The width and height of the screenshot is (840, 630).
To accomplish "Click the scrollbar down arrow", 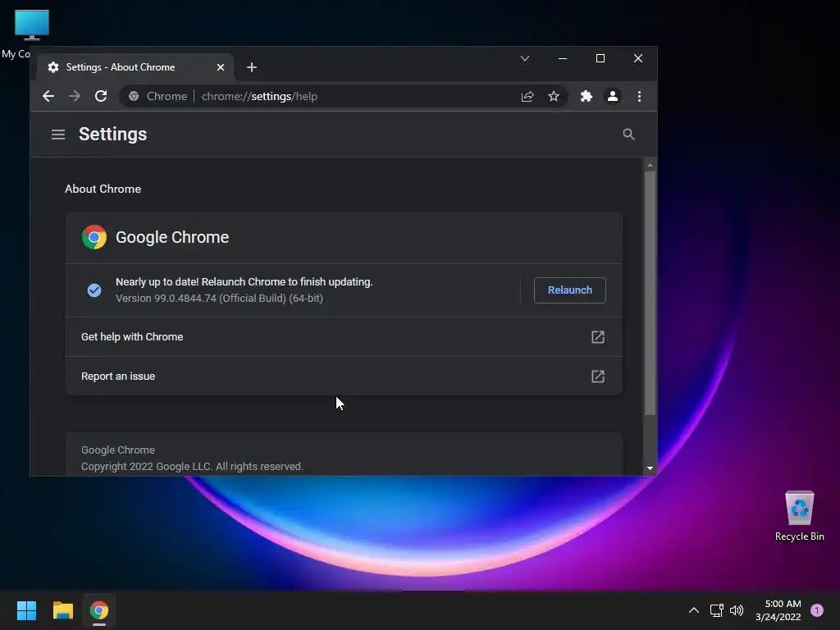I will (650, 468).
